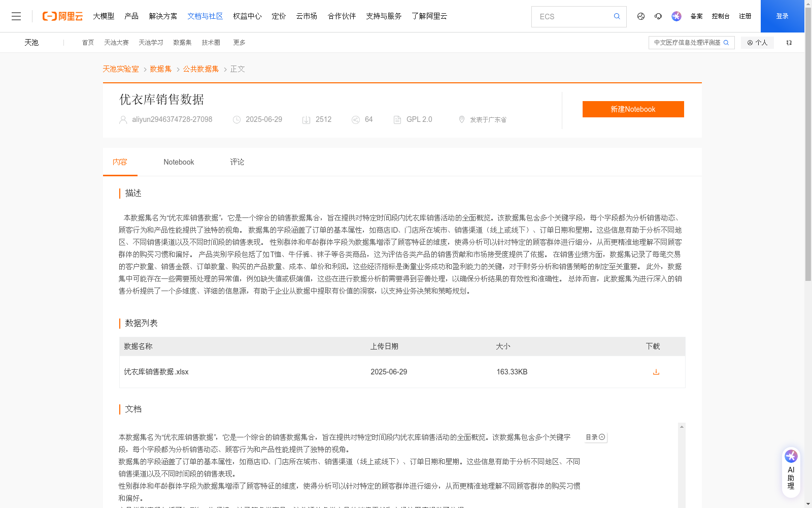Open the 了解阿里云 dropdown

[429, 16]
